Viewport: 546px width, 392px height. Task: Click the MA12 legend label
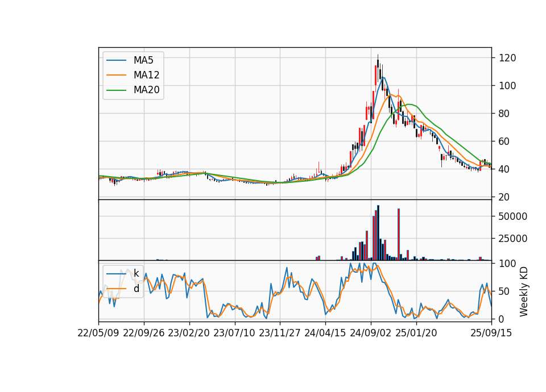pyautogui.click(x=146, y=75)
